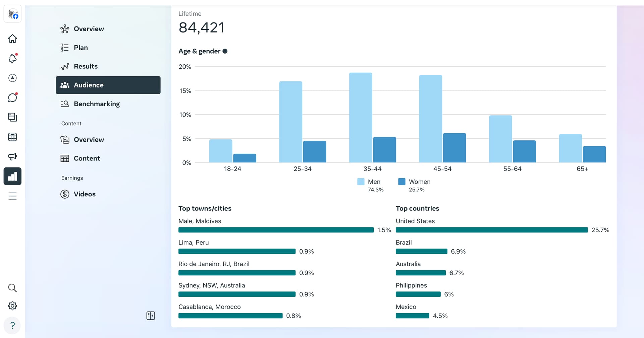Click the Age & gender info icon
This screenshot has height=338, width=644.
click(225, 51)
